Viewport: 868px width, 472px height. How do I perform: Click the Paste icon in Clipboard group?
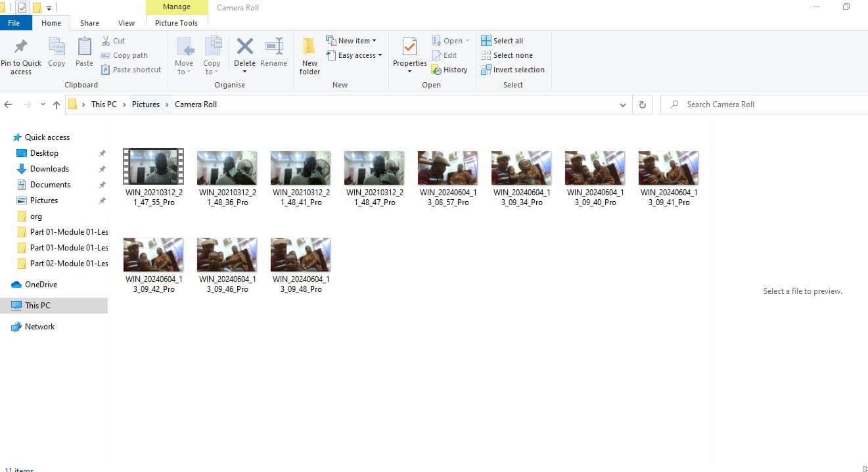point(84,47)
